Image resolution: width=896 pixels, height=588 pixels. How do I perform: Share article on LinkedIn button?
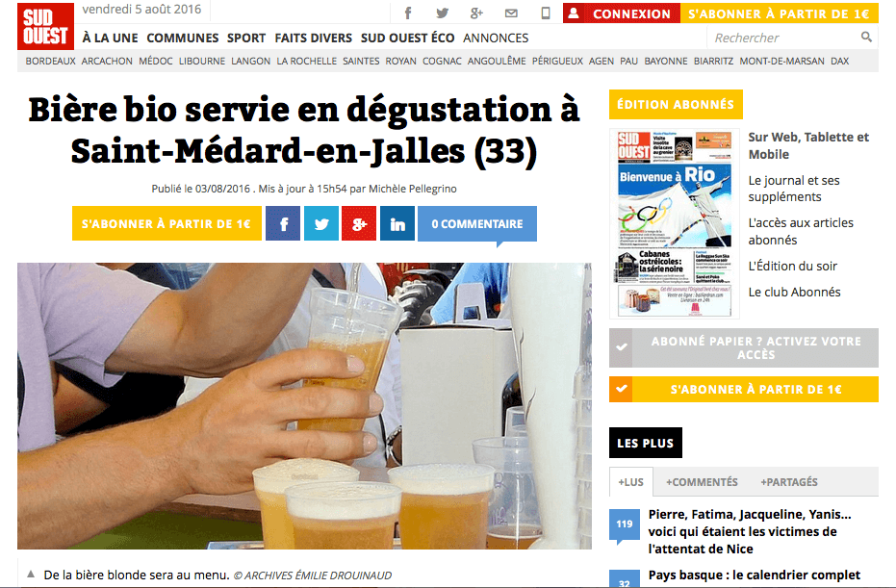(x=397, y=223)
